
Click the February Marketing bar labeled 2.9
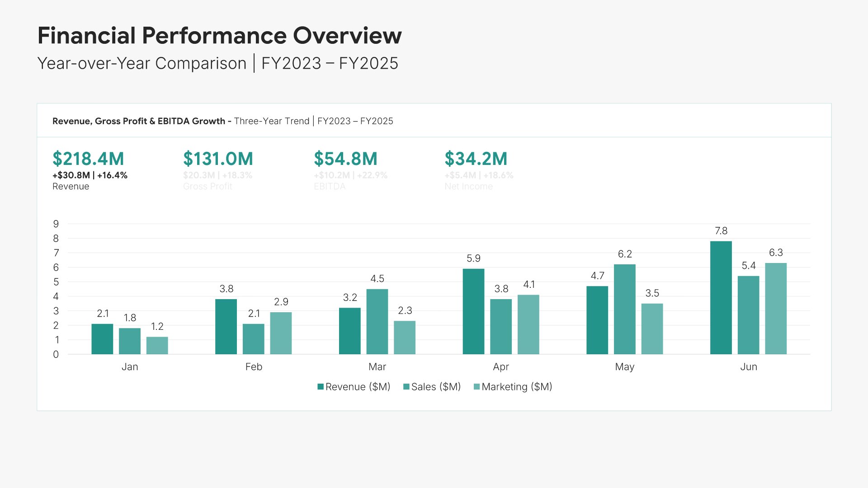tap(281, 333)
